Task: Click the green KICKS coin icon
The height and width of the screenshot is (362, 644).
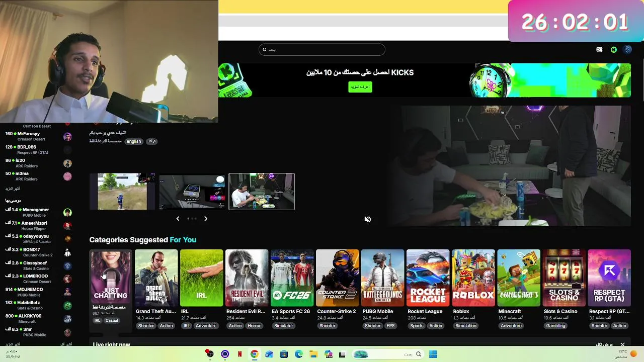Action: click(x=614, y=50)
